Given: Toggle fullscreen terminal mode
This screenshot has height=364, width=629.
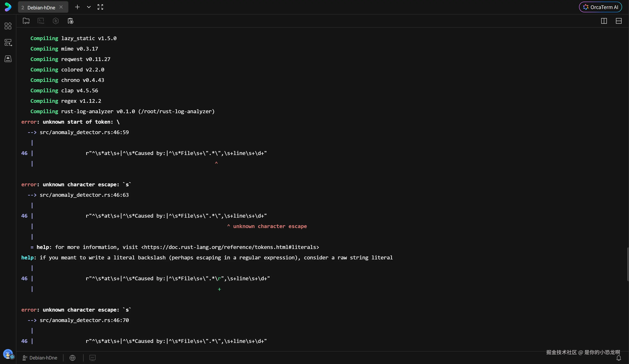Looking at the screenshot, I should pyautogui.click(x=100, y=7).
